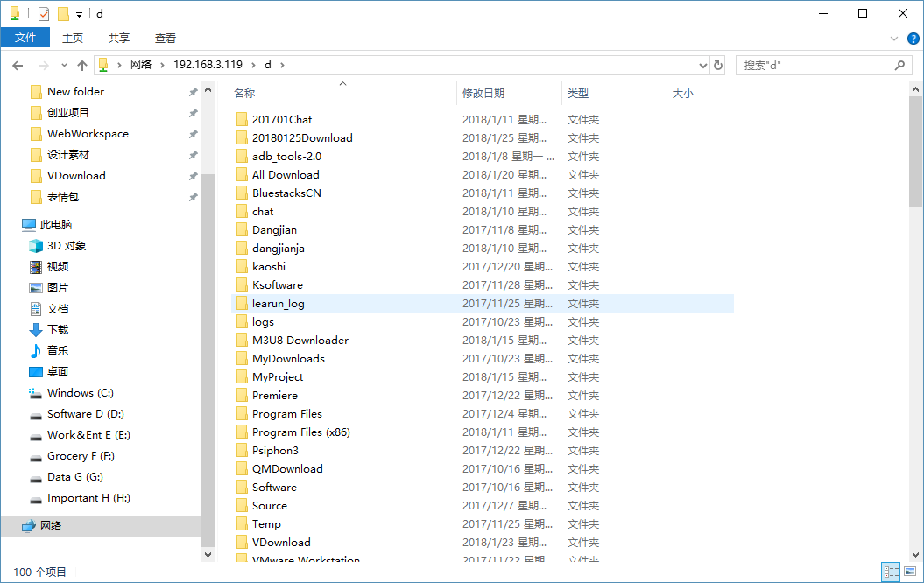
Task: Select New folder in quick access pane
Action: 76,91
